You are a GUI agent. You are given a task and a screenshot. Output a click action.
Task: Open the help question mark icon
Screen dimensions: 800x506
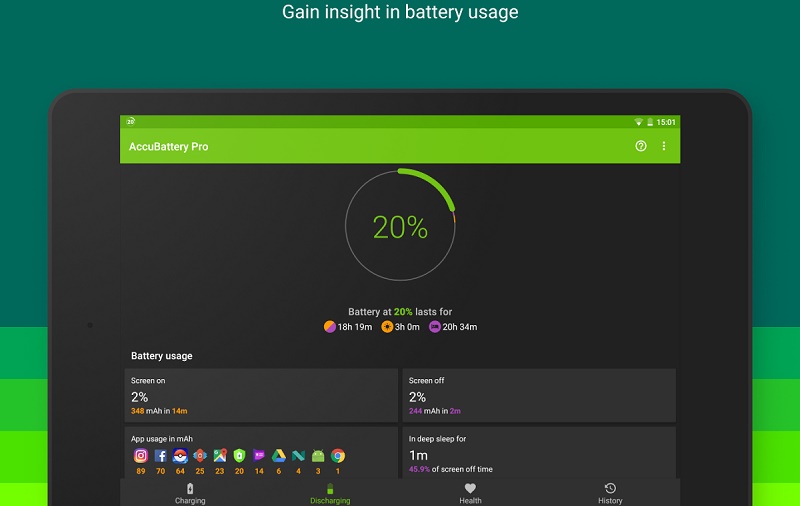point(641,146)
